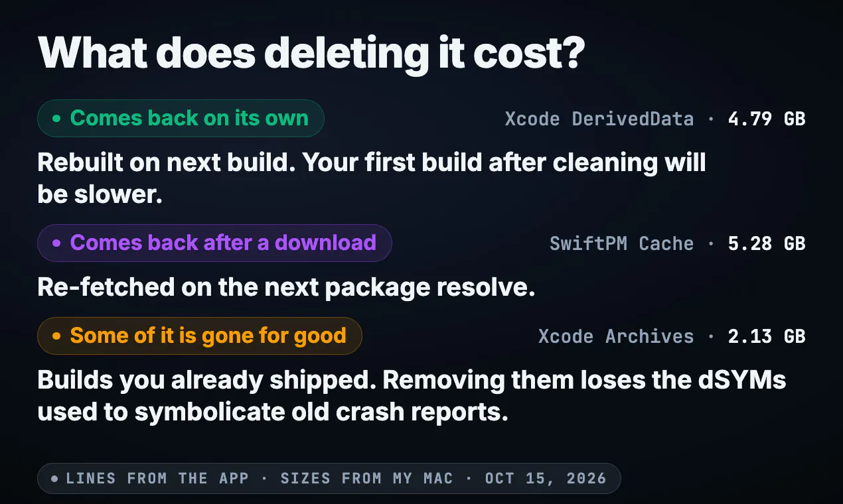The height and width of the screenshot is (504, 843).
Task: Select the 'Comes back after a download' badge
Action: coord(214,243)
